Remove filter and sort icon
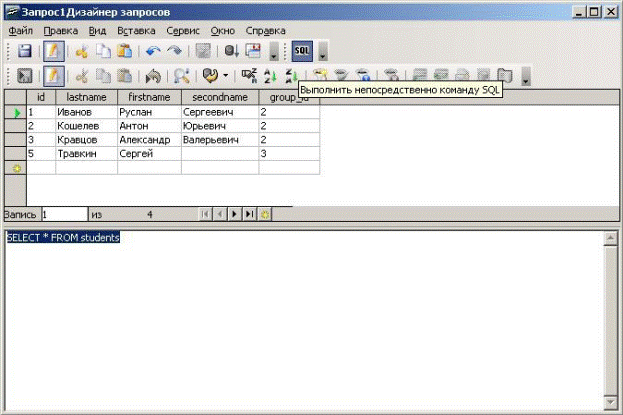Screen dimensions: 623x415 [391, 74]
